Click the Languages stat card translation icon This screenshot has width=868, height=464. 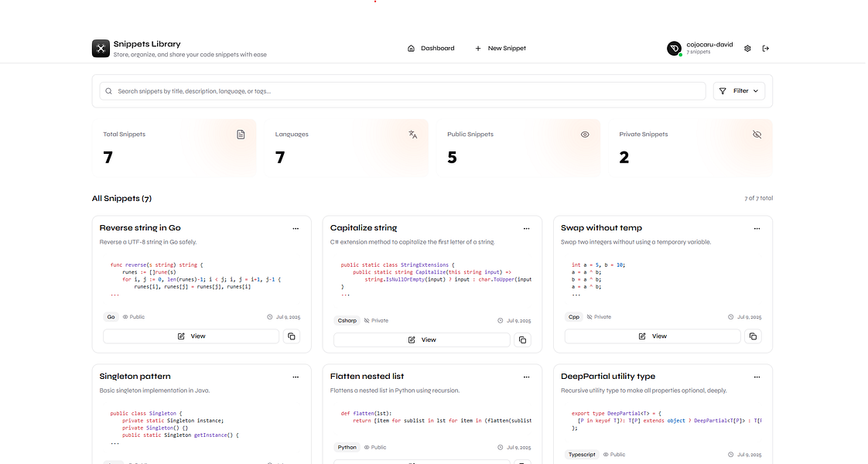click(412, 134)
